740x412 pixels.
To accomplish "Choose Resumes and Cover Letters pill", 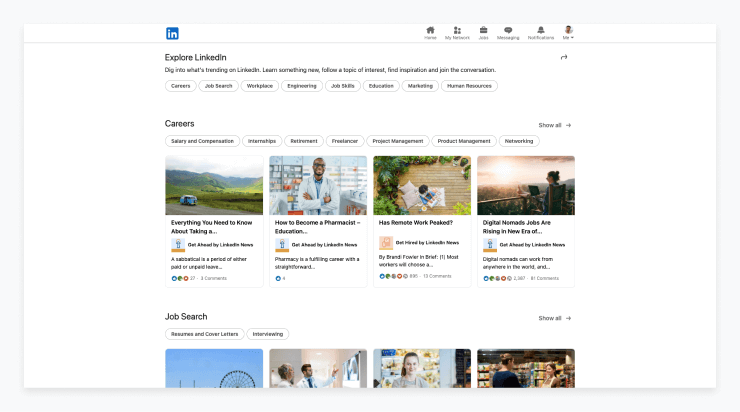I will [204, 334].
